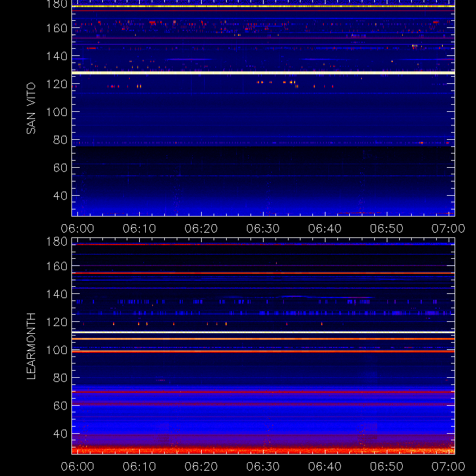476x476 pixels.
Task: Click the thick white band in the San Vito spectrogram
Action: coord(263,73)
